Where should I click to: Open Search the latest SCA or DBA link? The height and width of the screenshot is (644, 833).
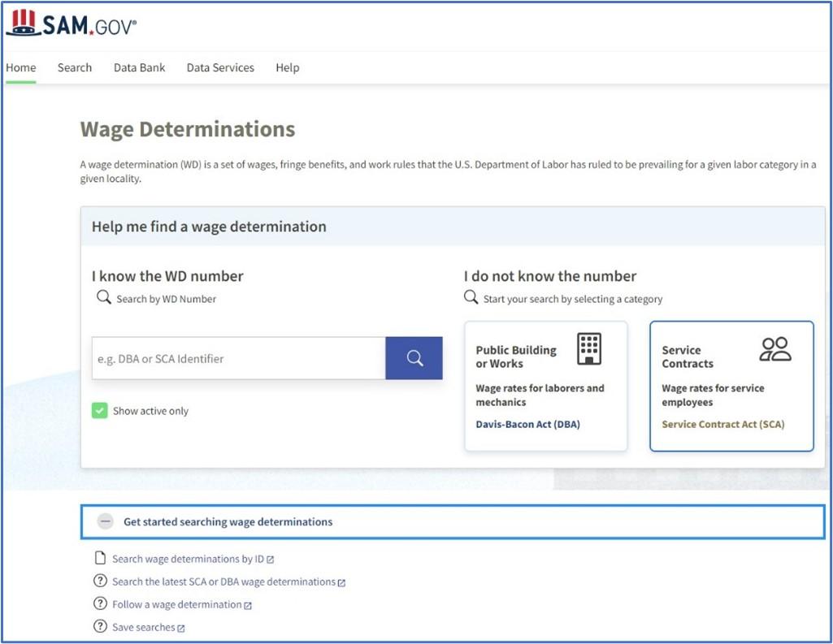click(x=223, y=582)
